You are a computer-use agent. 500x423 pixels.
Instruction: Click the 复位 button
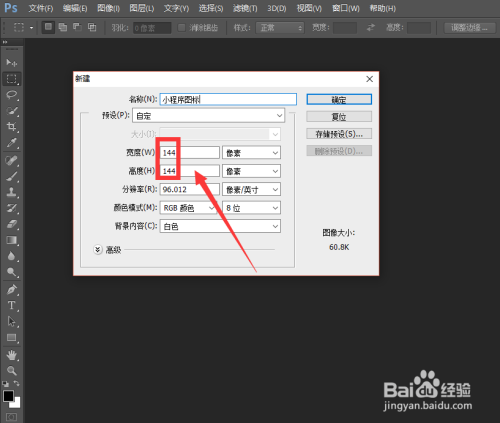click(339, 117)
